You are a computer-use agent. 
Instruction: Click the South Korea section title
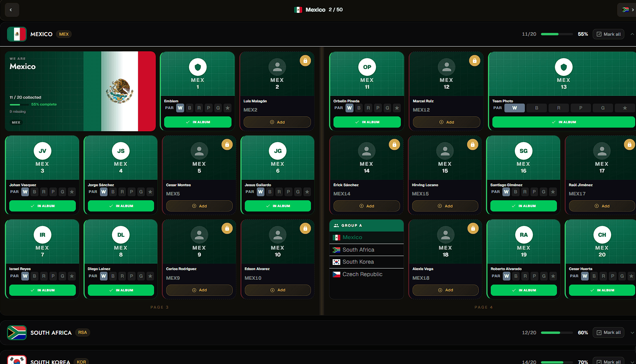[x=50, y=362]
